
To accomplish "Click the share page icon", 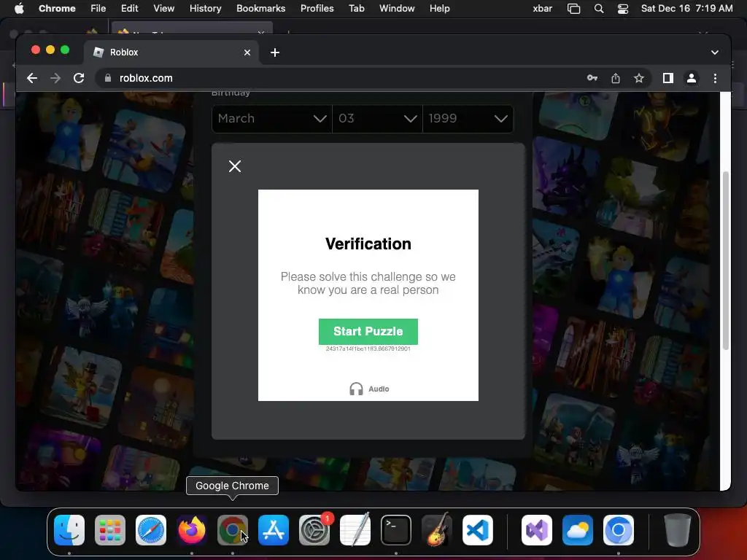I will pyautogui.click(x=616, y=78).
